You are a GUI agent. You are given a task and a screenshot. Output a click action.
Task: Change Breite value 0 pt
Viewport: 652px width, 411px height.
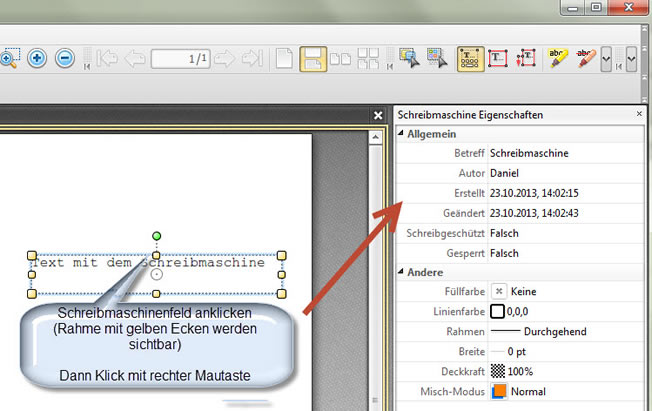click(x=566, y=352)
